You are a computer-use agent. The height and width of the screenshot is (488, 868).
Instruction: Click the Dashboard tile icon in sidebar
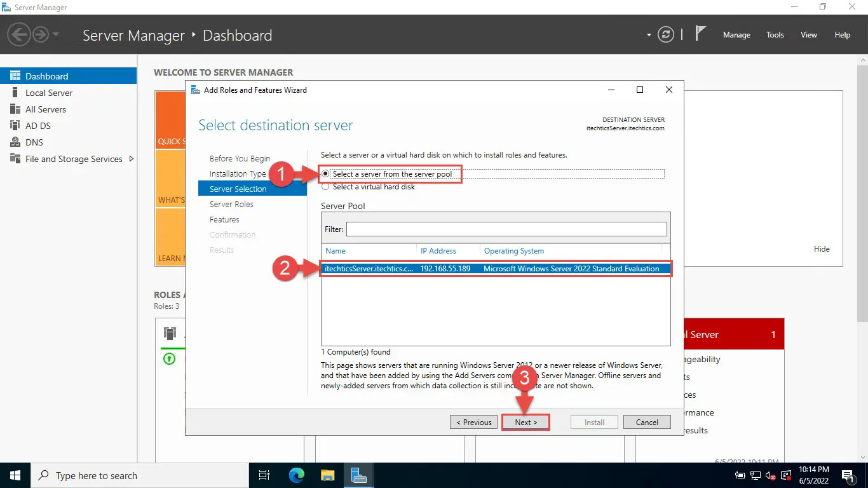click(15, 76)
